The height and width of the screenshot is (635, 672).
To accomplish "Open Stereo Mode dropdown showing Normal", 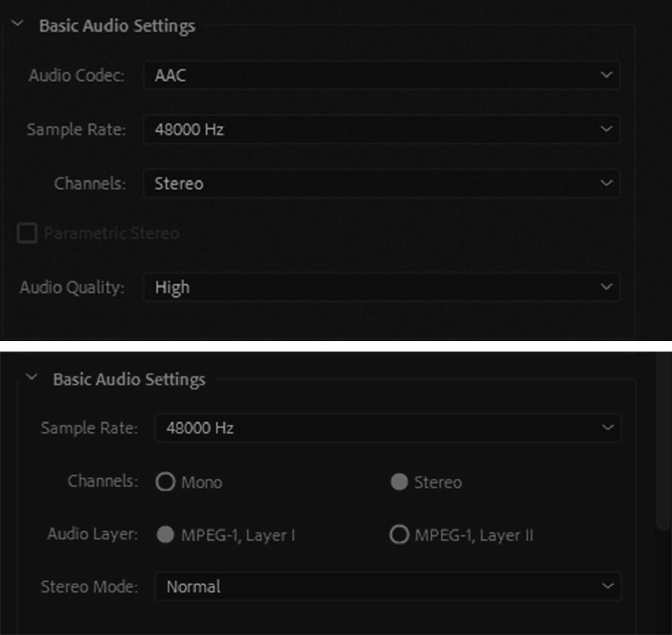I will pyautogui.click(x=387, y=586).
